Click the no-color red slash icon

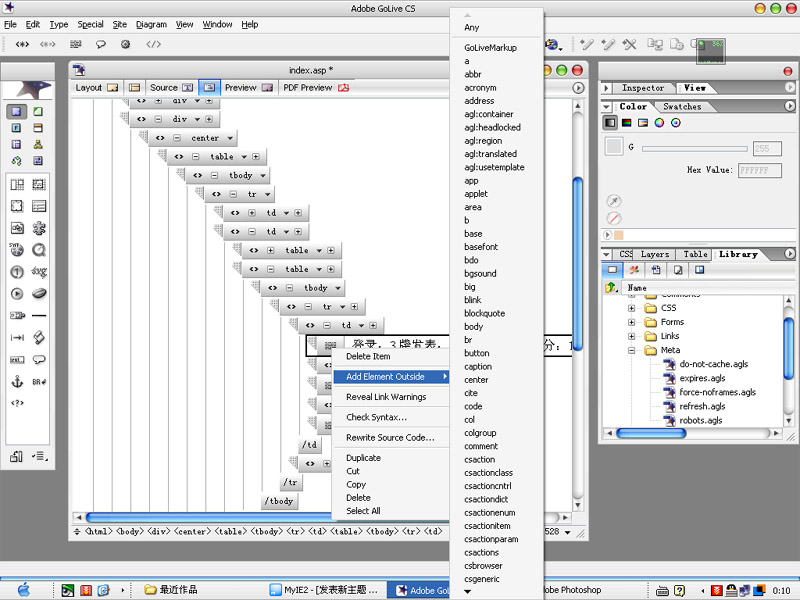tap(614, 218)
